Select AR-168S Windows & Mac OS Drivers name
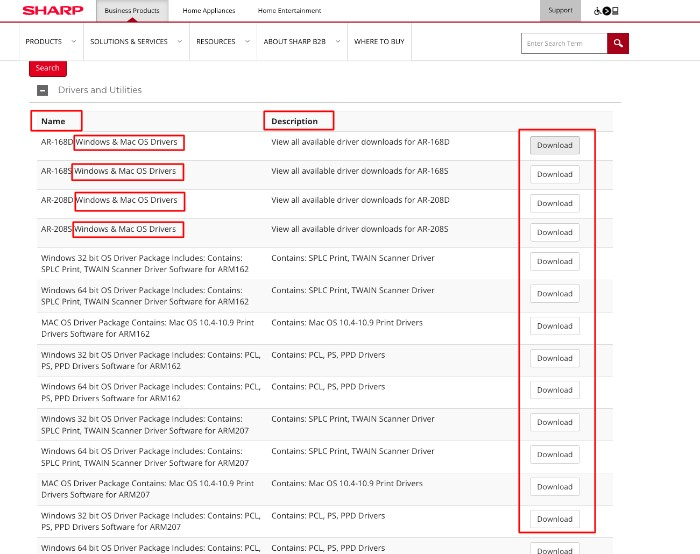The width and height of the screenshot is (700, 554). (108, 171)
